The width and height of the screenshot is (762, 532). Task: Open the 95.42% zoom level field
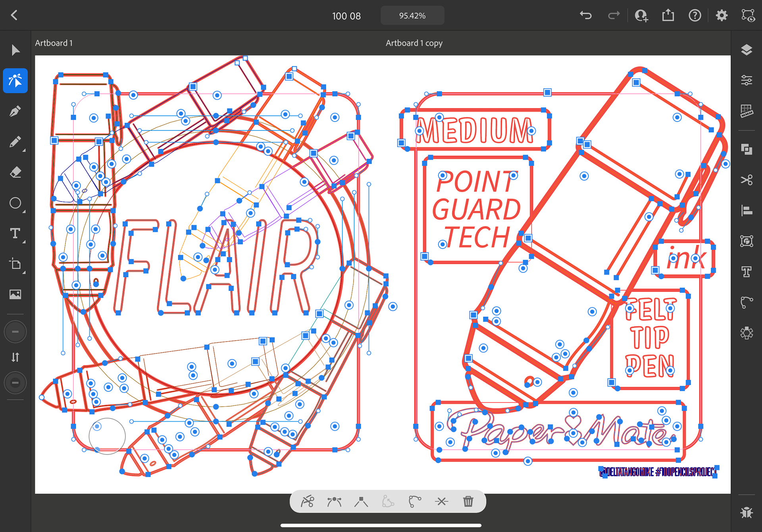click(x=412, y=15)
